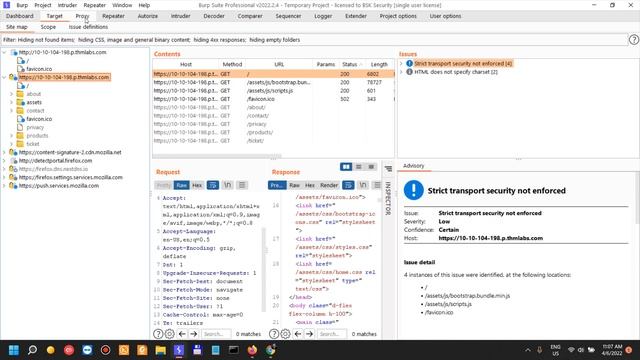The image size is (640, 360).
Task: Open the Intruder menu in menu bar
Action: [x=67, y=5]
